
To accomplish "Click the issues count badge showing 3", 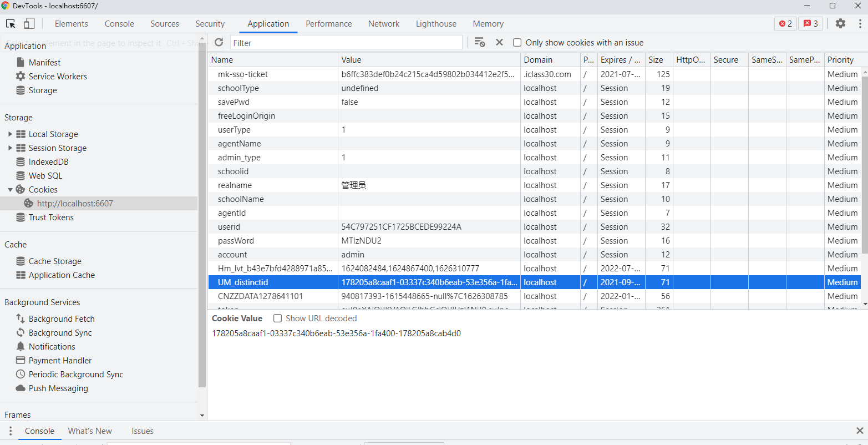I will (811, 23).
